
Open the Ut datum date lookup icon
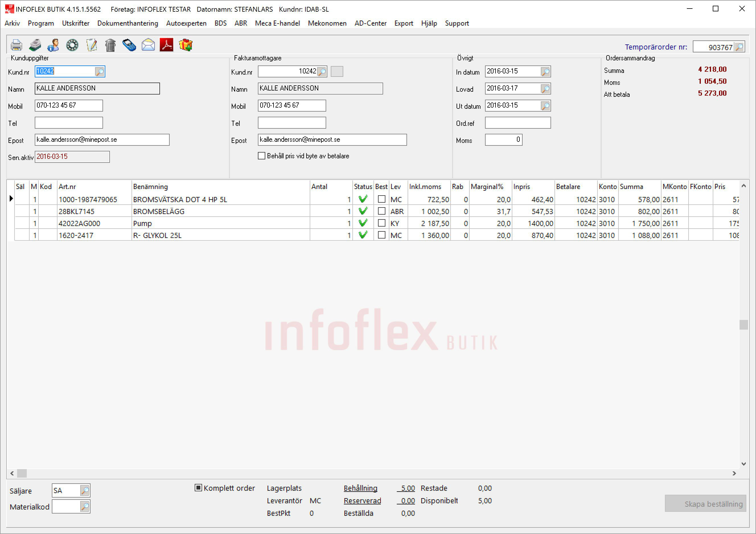546,106
